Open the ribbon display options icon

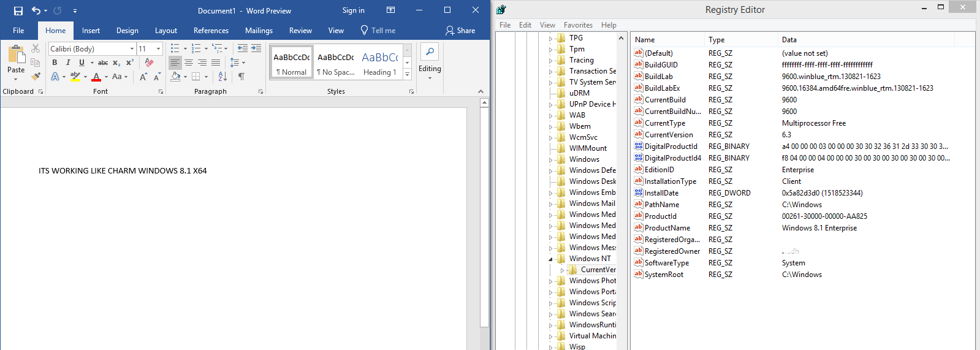coord(390,10)
